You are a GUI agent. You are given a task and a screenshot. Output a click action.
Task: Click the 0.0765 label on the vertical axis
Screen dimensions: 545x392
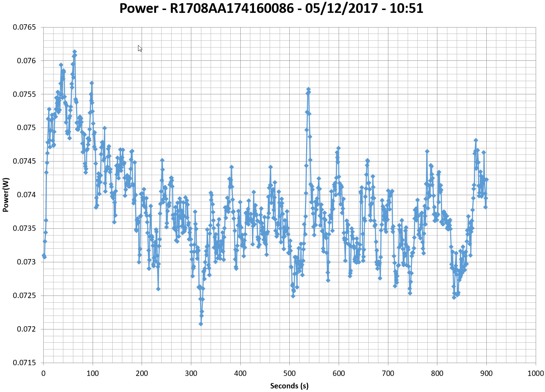pos(24,27)
